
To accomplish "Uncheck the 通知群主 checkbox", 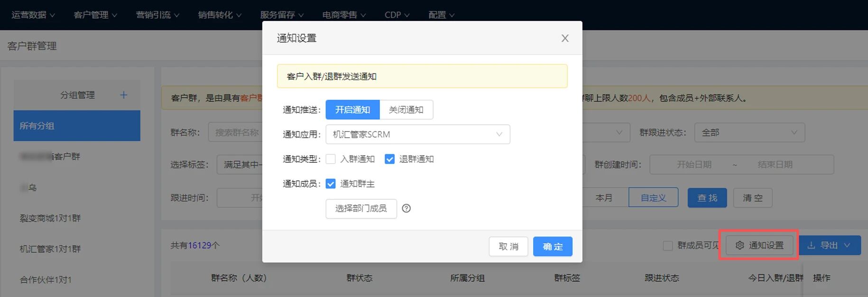I will point(331,184).
